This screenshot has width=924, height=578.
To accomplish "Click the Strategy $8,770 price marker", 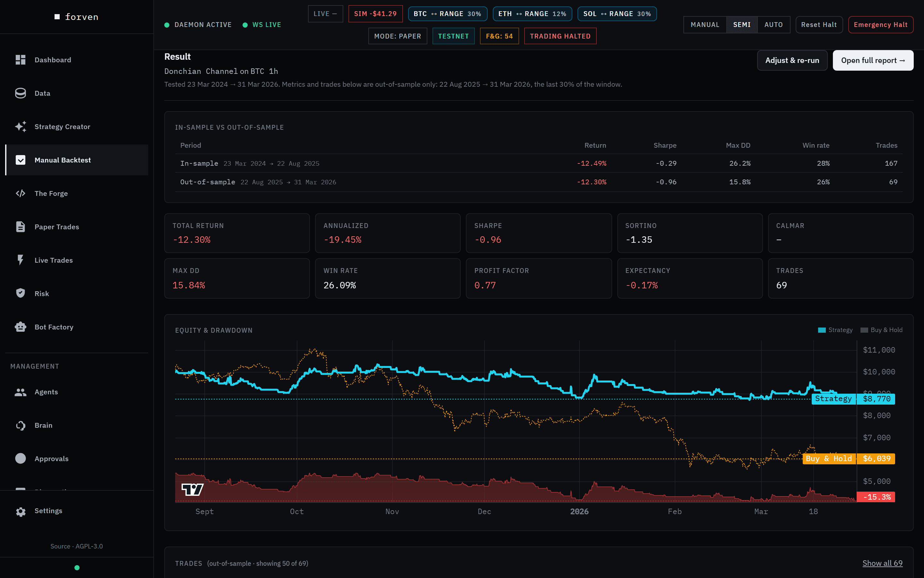I will (x=853, y=399).
